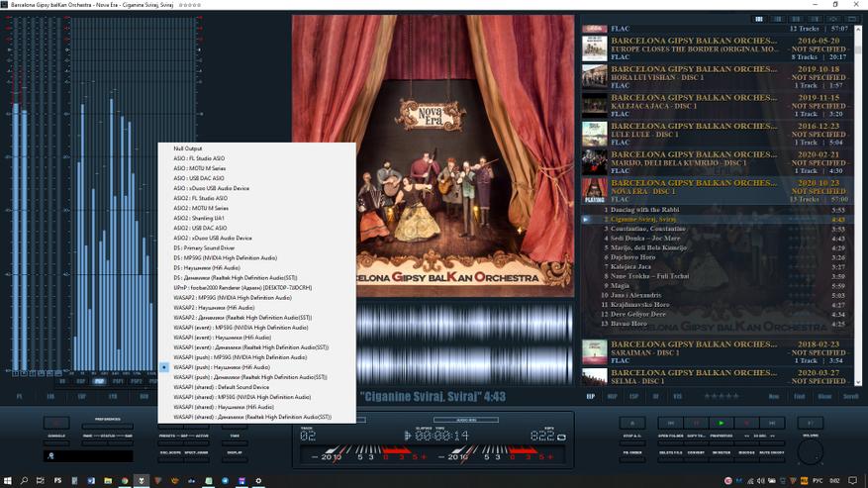Click the fifth layout icon at top right
Image resolution: width=868 pixels, height=488 pixels.
pyautogui.click(x=833, y=19)
